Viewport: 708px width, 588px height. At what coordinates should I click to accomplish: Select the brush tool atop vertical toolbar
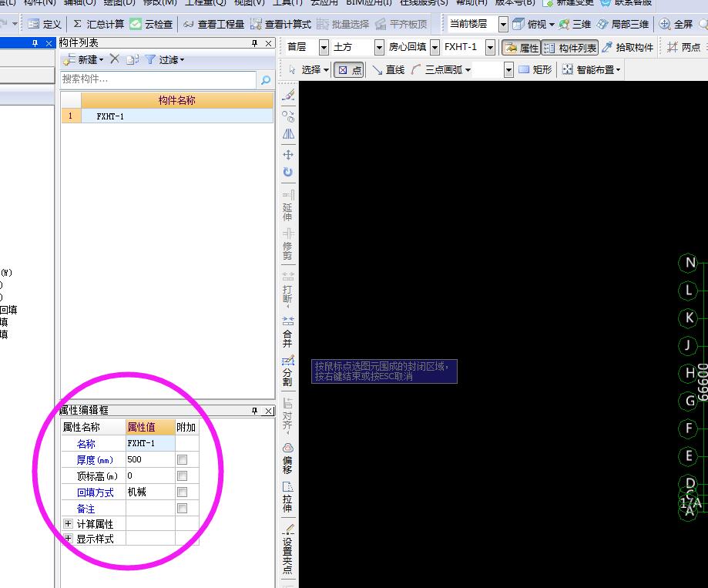(x=288, y=95)
